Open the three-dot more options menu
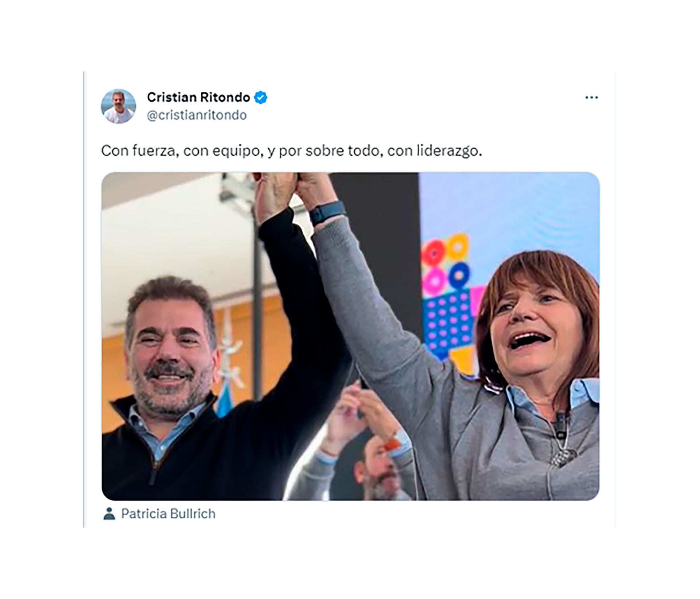 591,98
